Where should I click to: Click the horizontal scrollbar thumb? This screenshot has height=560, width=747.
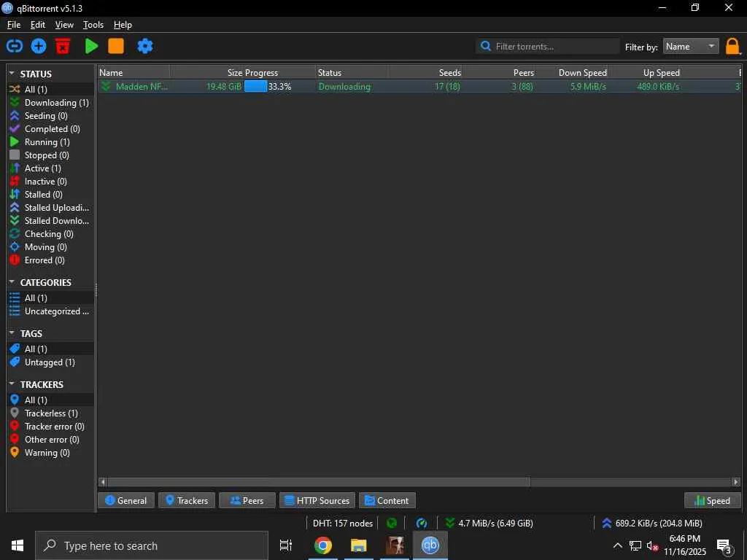[319, 482]
